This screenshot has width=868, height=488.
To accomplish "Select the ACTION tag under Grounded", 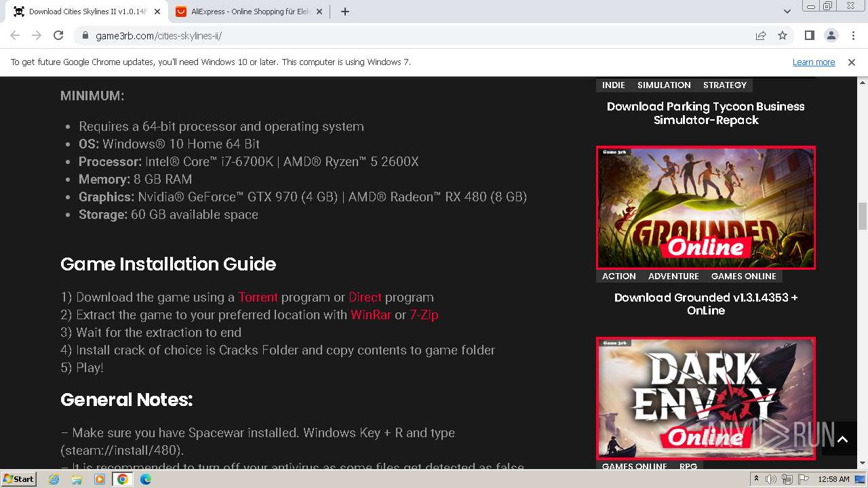I will click(619, 276).
